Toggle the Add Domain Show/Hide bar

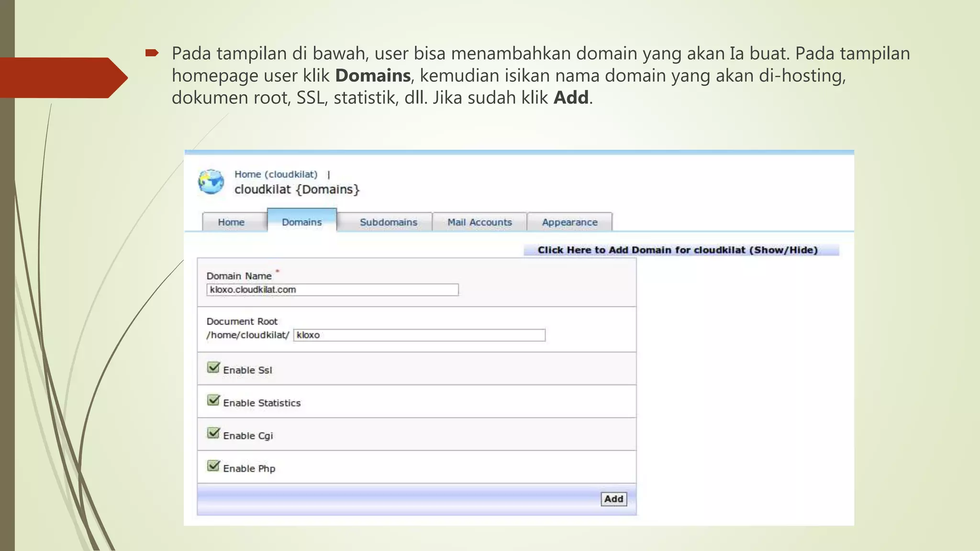pos(681,250)
